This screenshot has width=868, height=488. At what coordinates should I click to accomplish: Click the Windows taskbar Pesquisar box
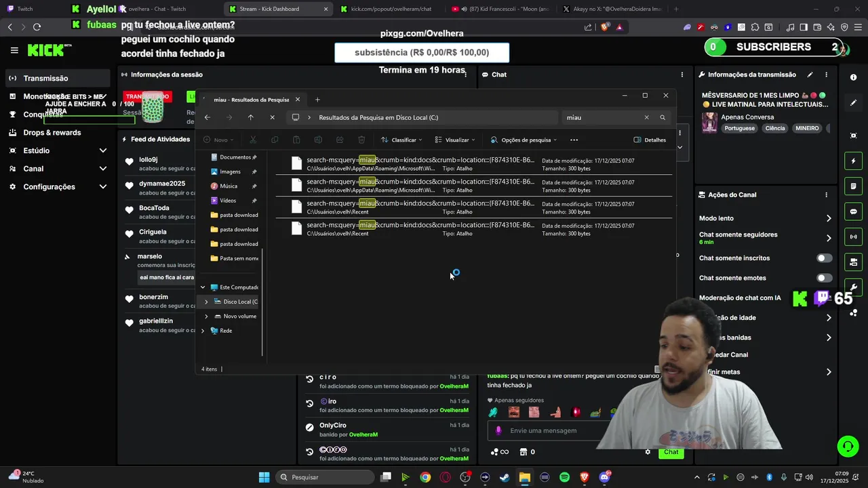(325, 477)
